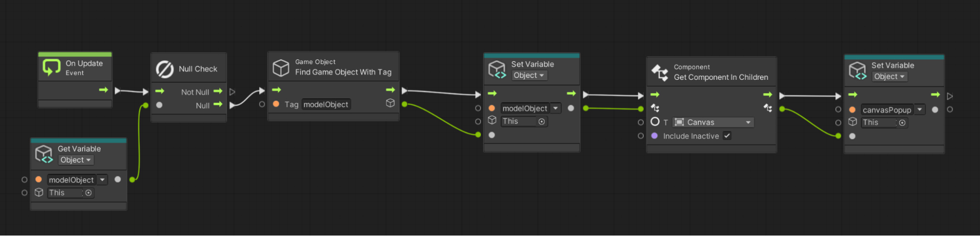
Task: Click the game object output icon on Find node
Action: 390,103
